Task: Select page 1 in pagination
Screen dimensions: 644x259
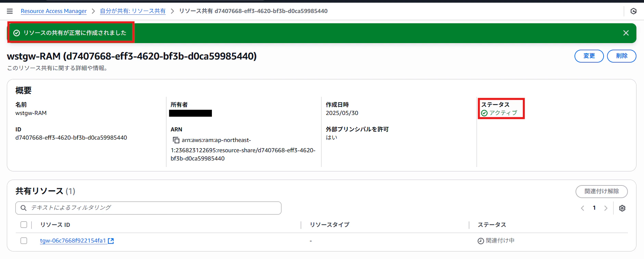Action: (x=594, y=208)
